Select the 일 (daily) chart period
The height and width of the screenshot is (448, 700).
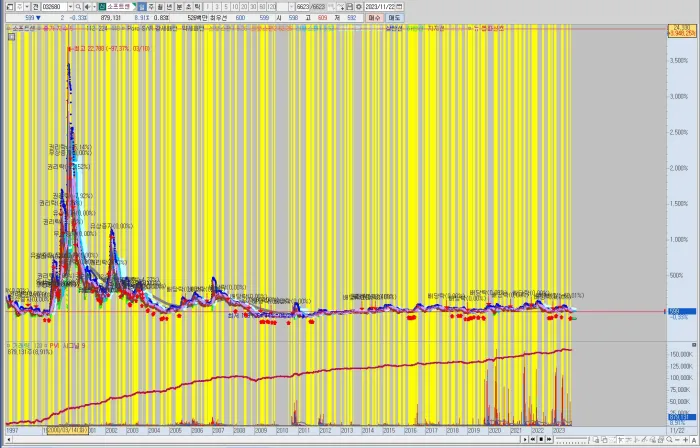coord(142,7)
